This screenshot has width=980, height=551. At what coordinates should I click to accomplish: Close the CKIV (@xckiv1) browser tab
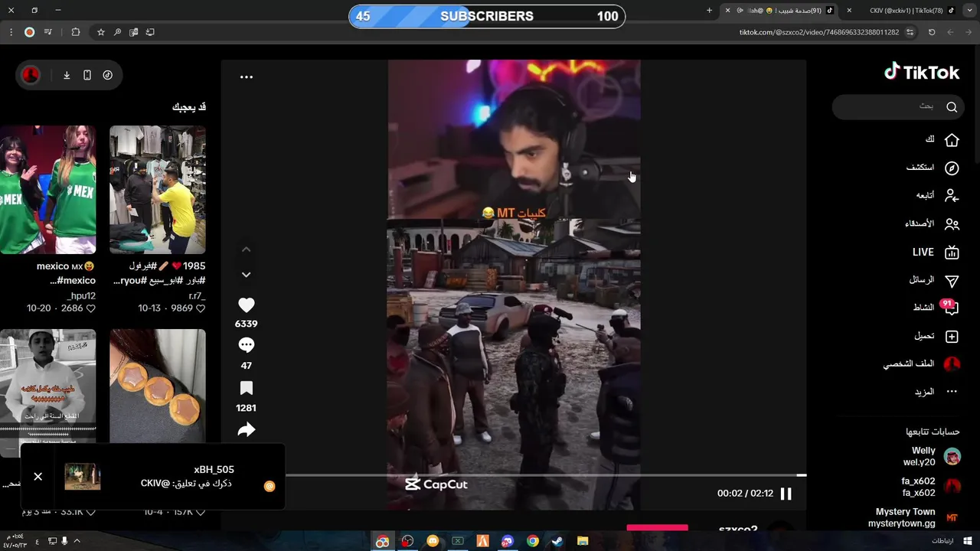849,10
